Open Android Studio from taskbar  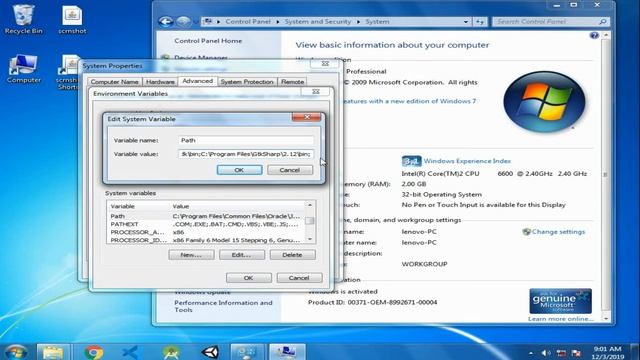tap(171, 352)
